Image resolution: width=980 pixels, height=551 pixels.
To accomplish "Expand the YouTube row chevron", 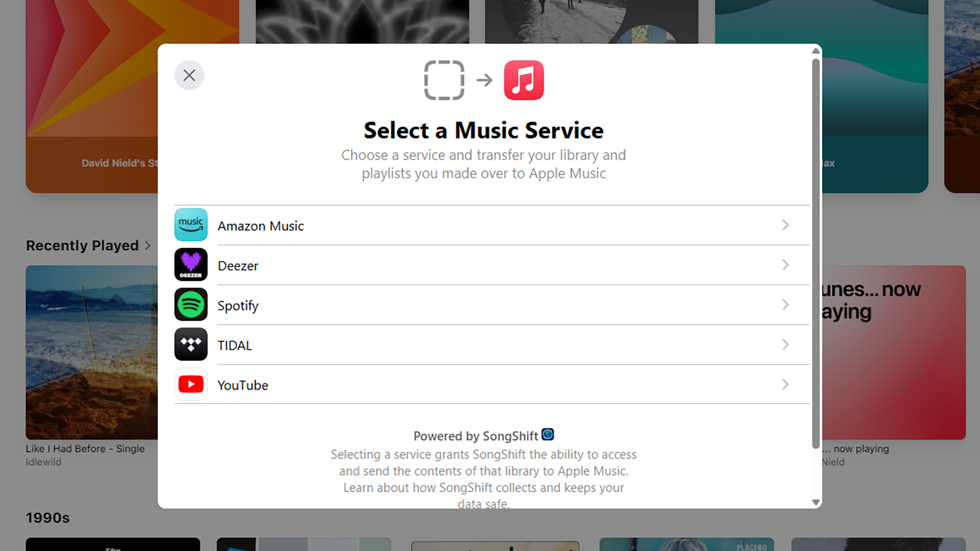I will (x=785, y=384).
